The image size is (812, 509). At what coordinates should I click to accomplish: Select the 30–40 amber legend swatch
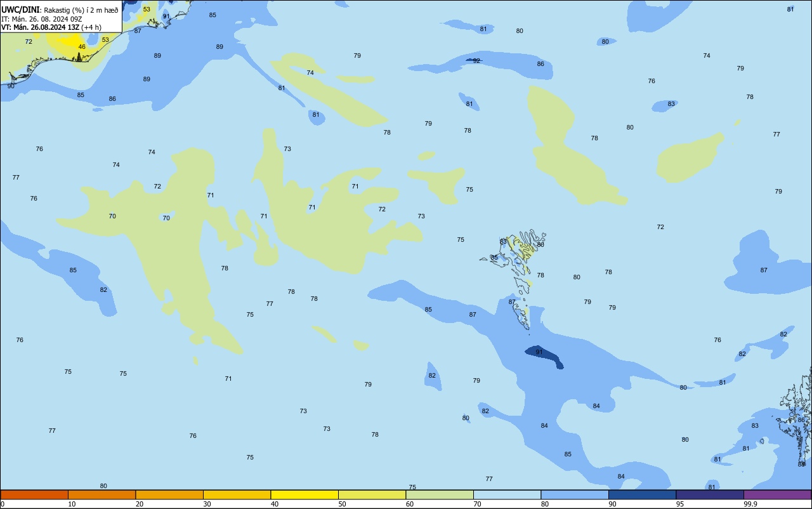click(x=237, y=494)
